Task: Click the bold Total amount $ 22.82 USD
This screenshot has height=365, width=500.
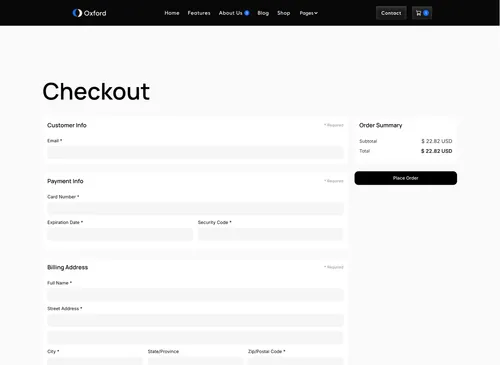Action: click(x=437, y=151)
